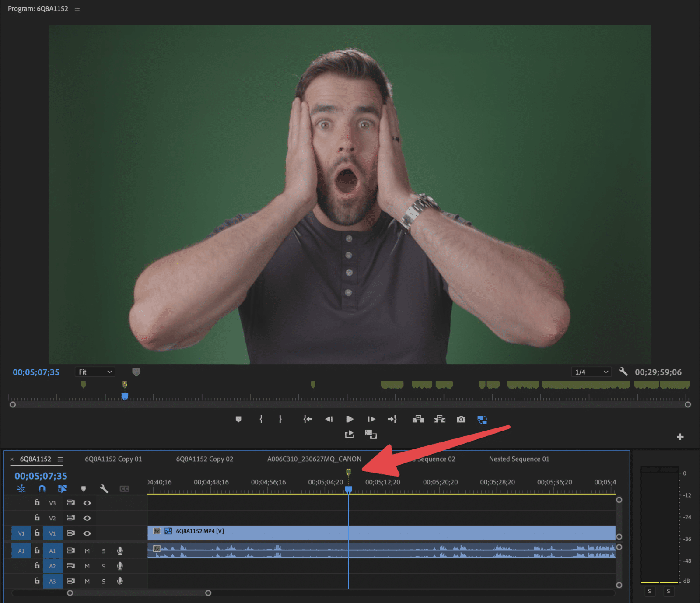Solo the A1 audio track

click(103, 550)
